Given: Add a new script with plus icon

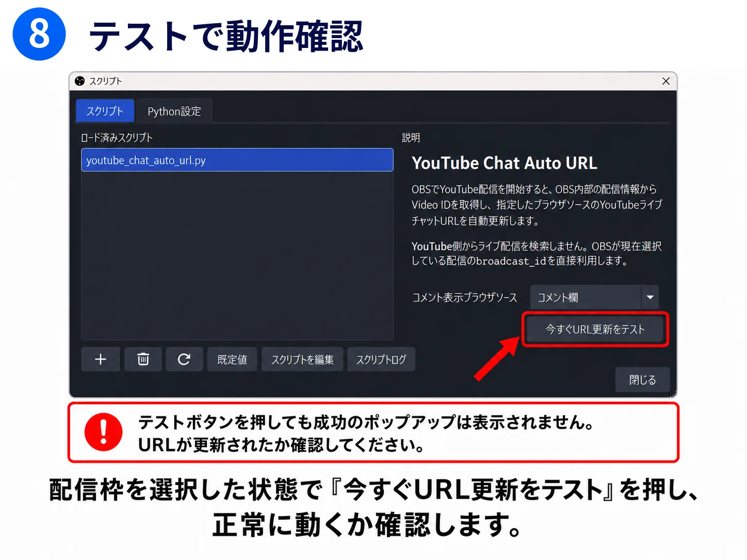Looking at the screenshot, I should [101, 359].
